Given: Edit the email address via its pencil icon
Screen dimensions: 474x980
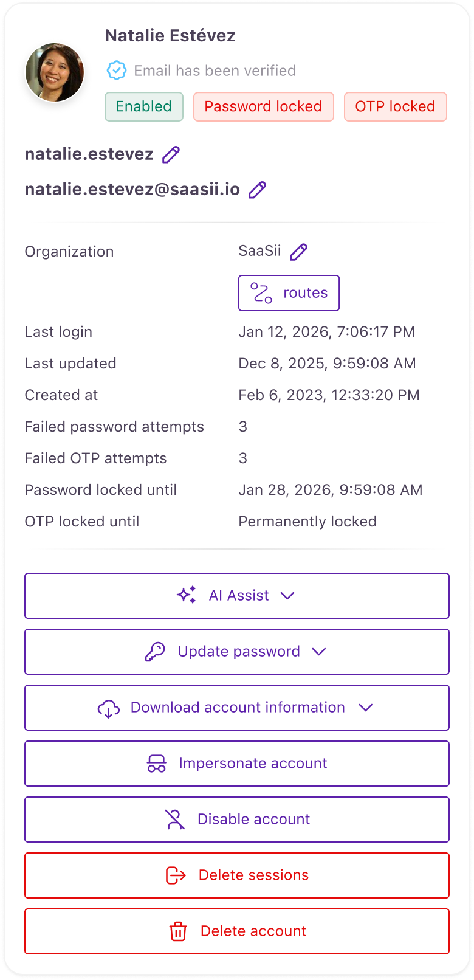Looking at the screenshot, I should [257, 190].
